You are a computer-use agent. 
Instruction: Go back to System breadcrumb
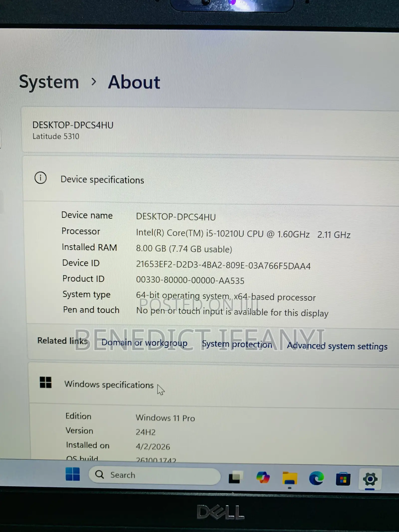49,82
